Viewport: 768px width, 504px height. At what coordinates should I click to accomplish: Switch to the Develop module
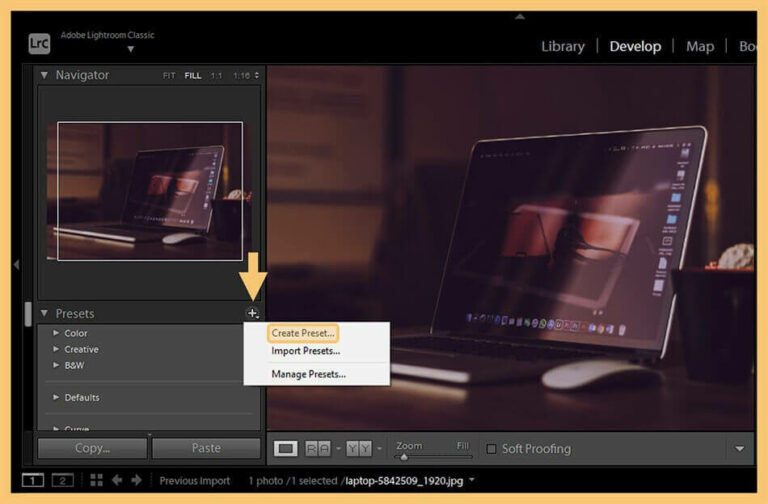635,47
